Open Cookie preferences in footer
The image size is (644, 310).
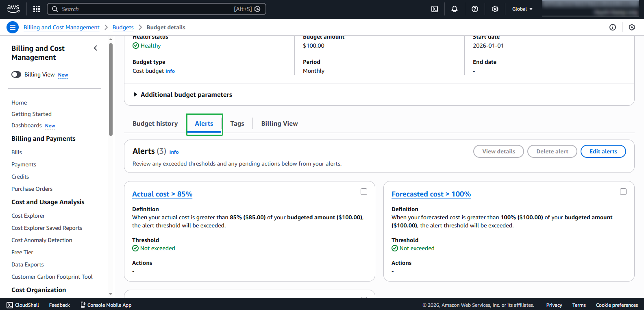pyautogui.click(x=617, y=305)
